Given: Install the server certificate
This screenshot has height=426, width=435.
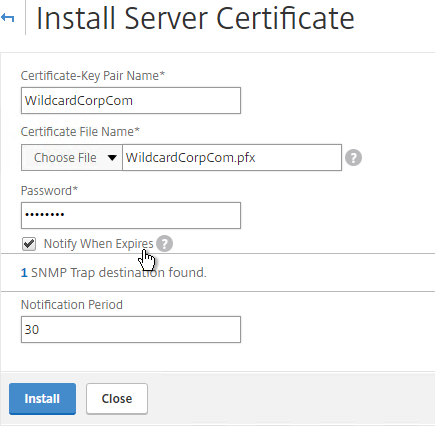Looking at the screenshot, I should 42,399.
